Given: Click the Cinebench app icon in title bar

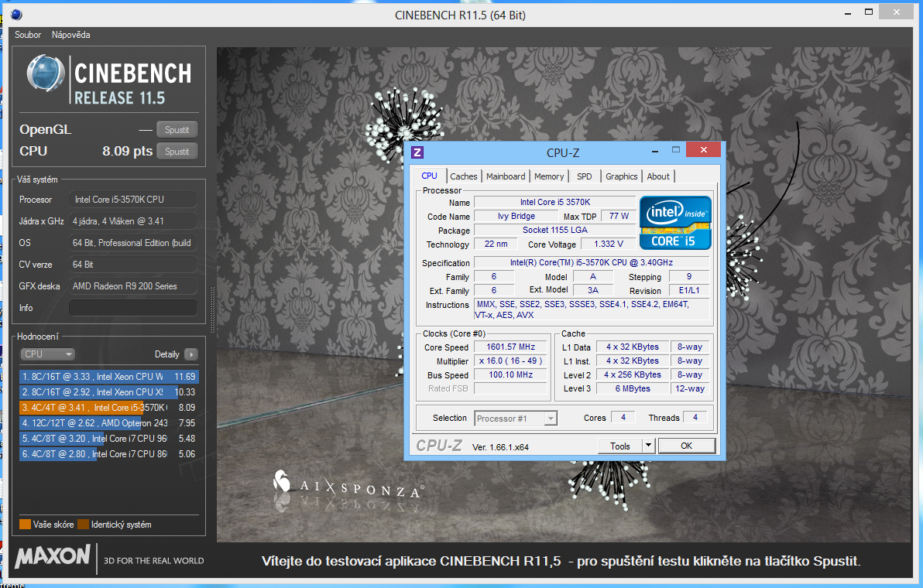Looking at the screenshot, I should [16, 15].
